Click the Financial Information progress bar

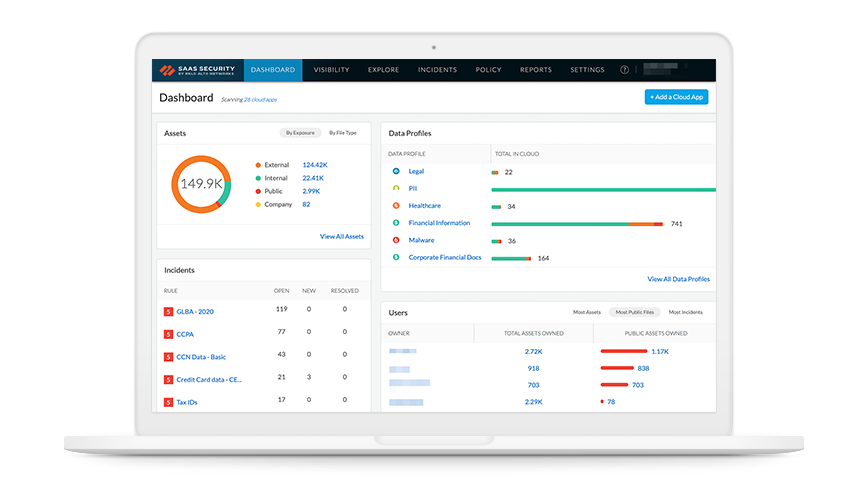579,223
